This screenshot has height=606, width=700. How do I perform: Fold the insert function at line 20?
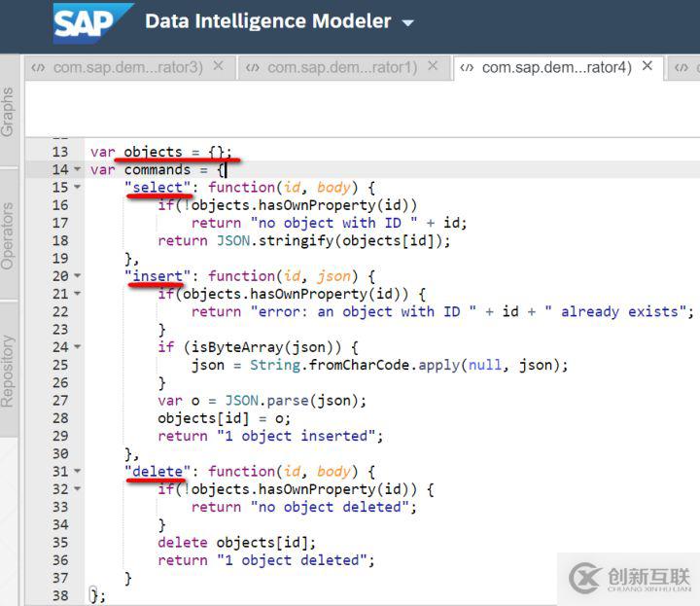[x=78, y=276]
